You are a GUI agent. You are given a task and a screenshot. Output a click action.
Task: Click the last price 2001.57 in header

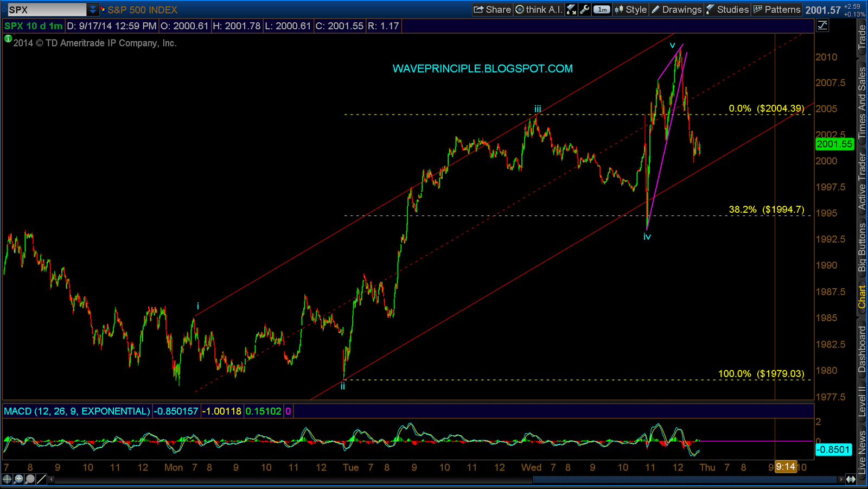point(823,10)
